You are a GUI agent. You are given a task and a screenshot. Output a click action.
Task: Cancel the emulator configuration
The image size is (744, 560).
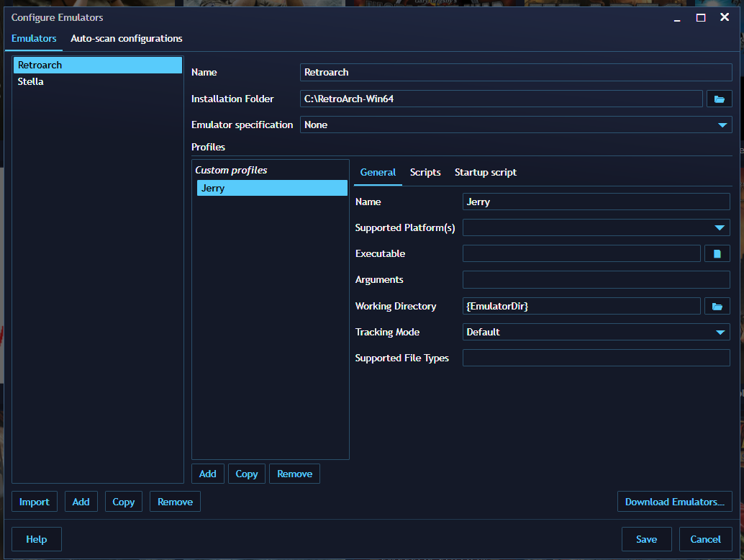[x=705, y=538]
